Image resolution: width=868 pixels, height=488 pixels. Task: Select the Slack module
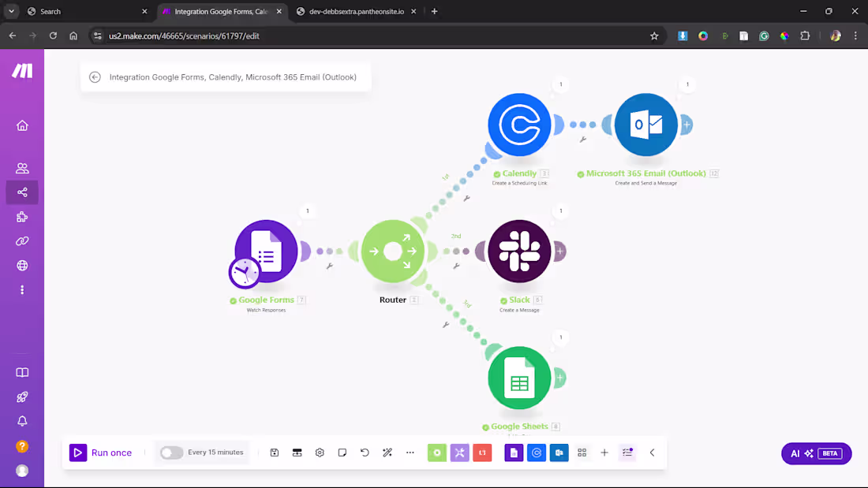click(519, 251)
